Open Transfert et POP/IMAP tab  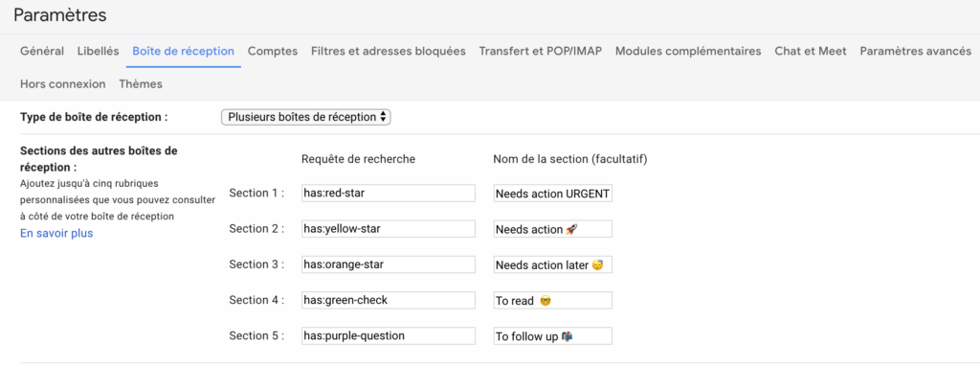pyautogui.click(x=541, y=52)
